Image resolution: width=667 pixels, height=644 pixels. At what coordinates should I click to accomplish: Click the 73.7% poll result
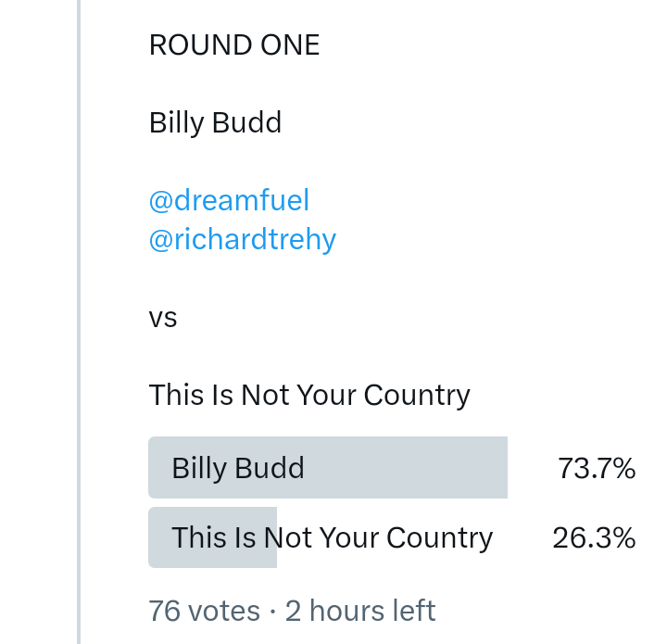pos(596,469)
